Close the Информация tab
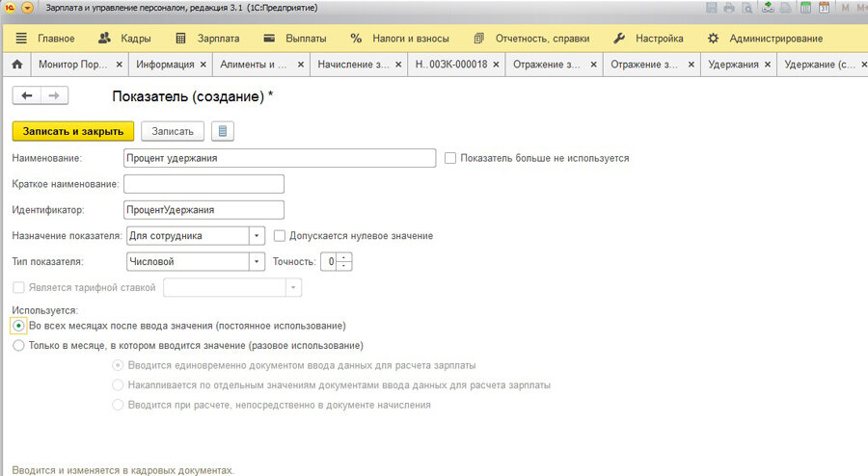This screenshot has height=476, width=868. coord(203,65)
